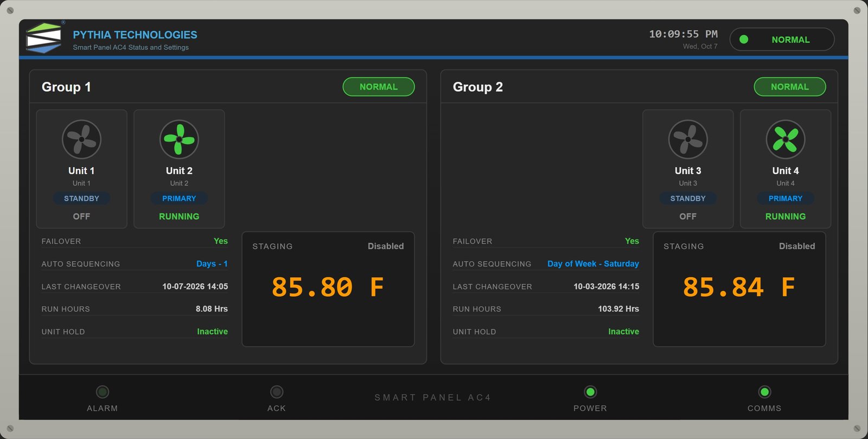
Task: Select Auto Sequencing value Days - 1
Action: 212,264
